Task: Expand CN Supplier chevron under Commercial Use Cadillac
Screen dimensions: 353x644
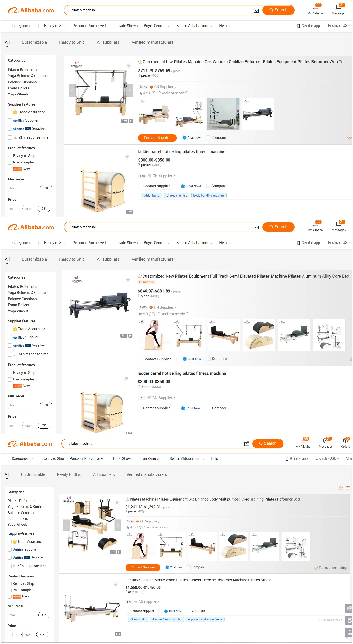Action: pyautogui.click(x=175, y=87)
